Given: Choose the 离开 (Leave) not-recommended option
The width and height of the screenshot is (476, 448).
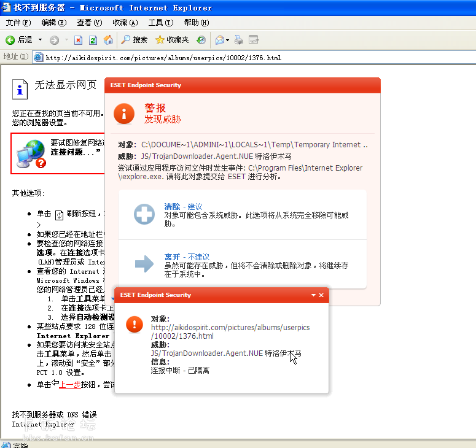Looking at the screenshot, I should click(x=172, y=257).
